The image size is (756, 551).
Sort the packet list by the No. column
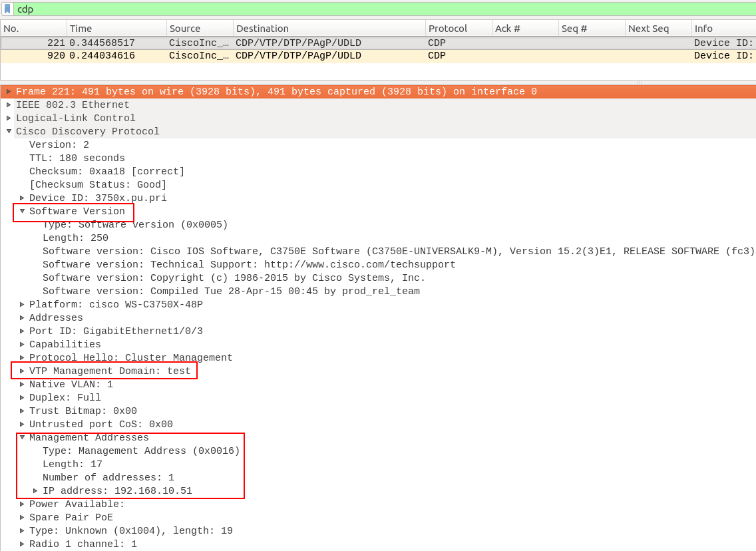pyautogui.click(x=33, y=29)
